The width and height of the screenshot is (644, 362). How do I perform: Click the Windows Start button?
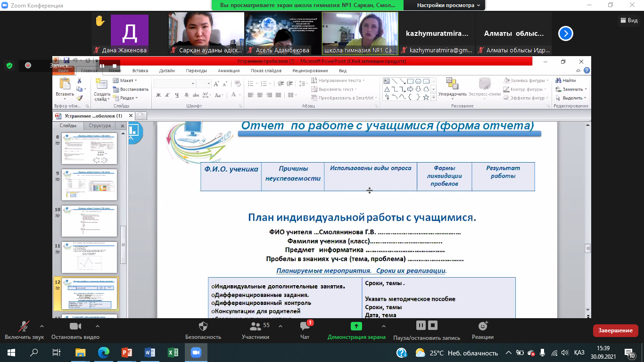pos(11,353)
